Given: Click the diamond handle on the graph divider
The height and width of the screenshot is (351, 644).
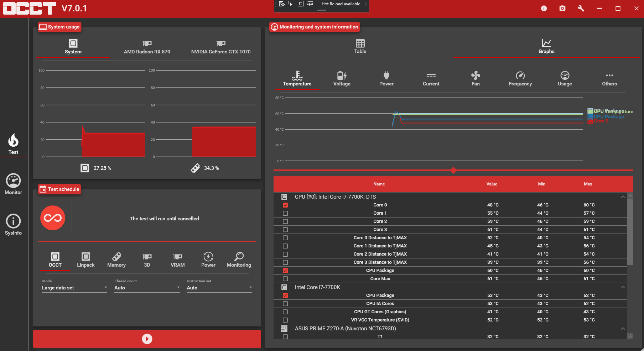Looking at the screenshot, I should (x=453, y=170).
